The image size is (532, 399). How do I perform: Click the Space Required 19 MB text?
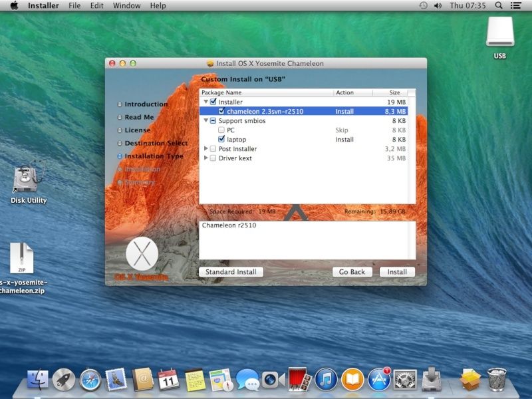(x=242, y=211)
